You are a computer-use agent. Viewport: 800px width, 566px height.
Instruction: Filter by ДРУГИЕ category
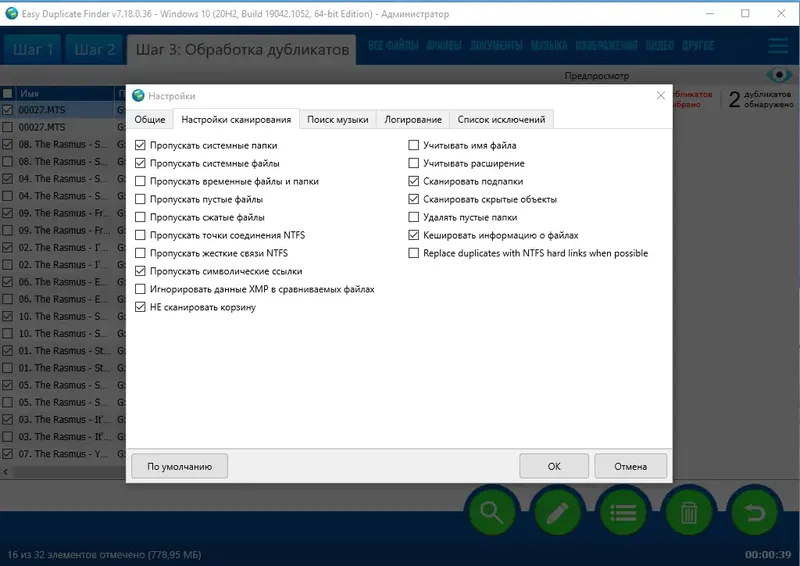click(697, 45)
